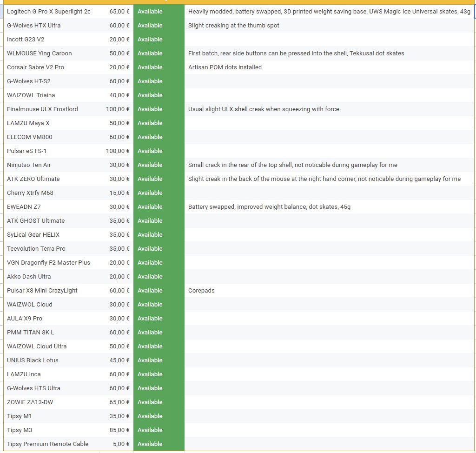Click the Available status of Tipsy M1
The height and width of the screenshot is (453, 476).
[159, 417]
